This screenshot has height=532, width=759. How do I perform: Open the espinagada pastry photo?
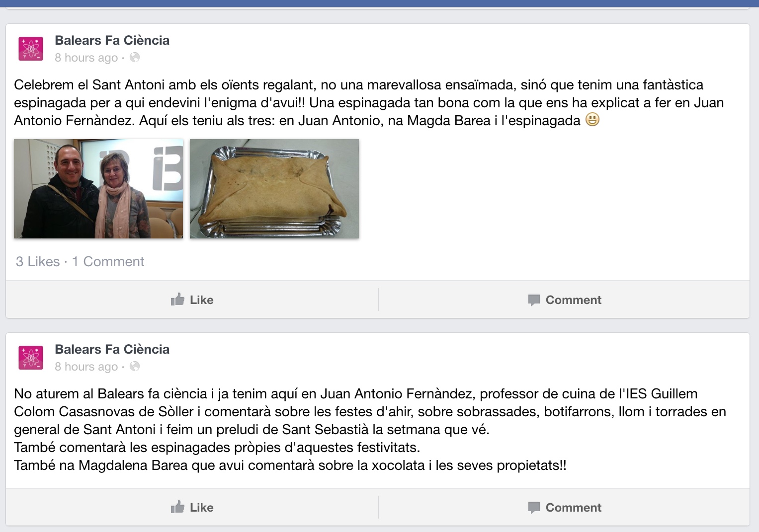[274, 189]
